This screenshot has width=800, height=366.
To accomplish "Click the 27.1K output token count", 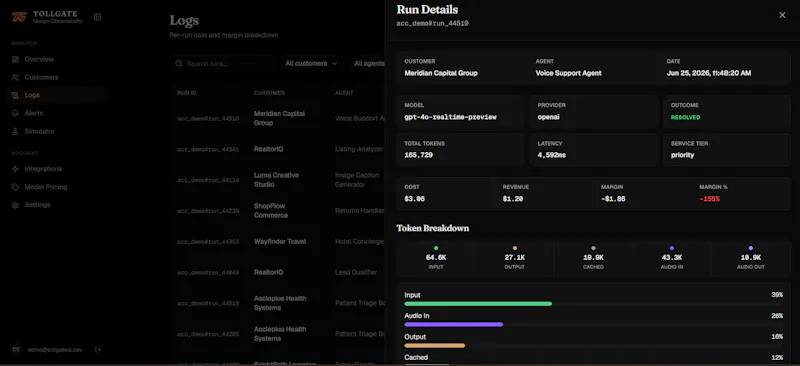I will [515, 257].
